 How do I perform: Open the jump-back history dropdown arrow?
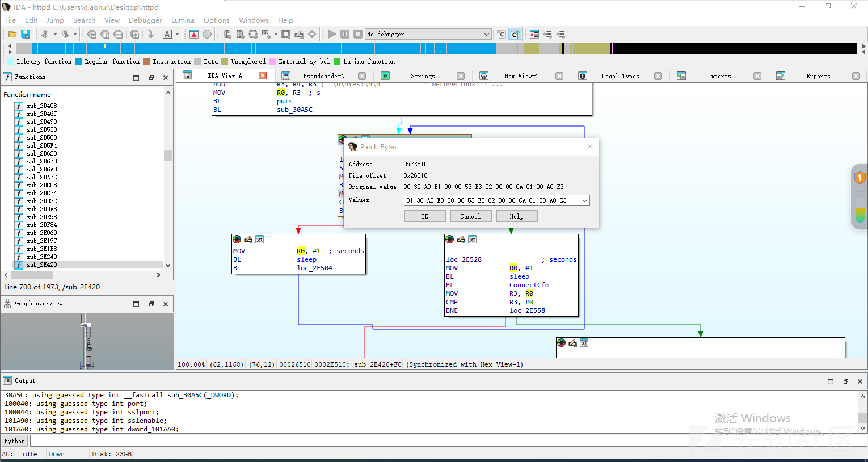55,34
